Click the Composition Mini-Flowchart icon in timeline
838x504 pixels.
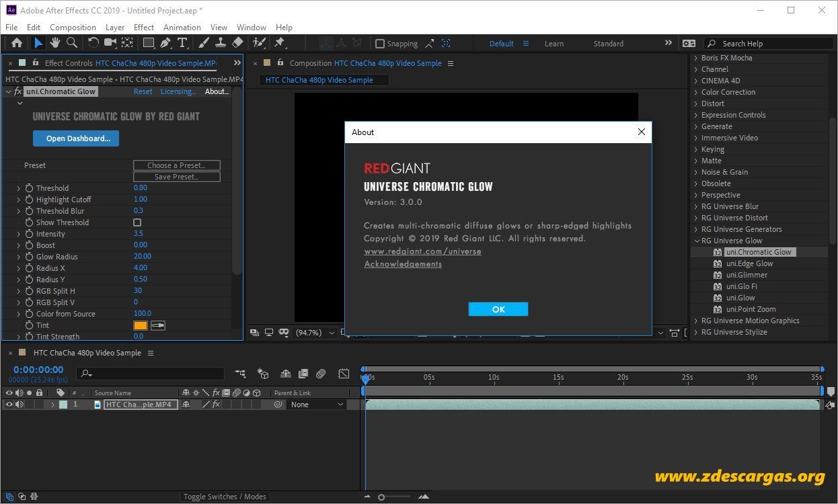pyautogui.click(x=240, y=374)
